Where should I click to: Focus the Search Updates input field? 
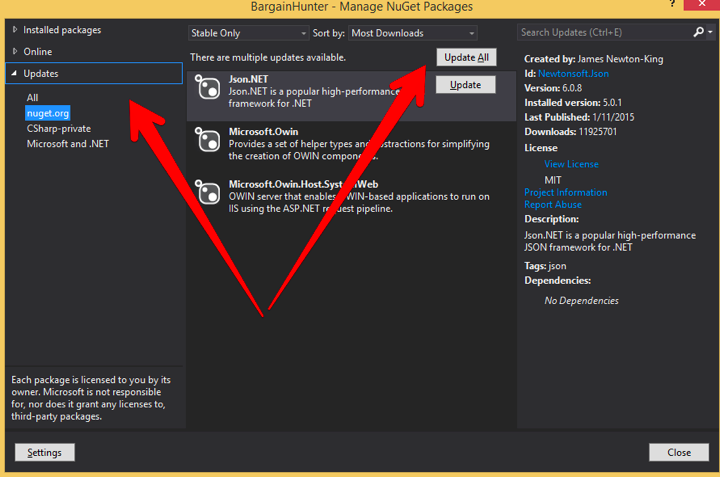point(604,32)
